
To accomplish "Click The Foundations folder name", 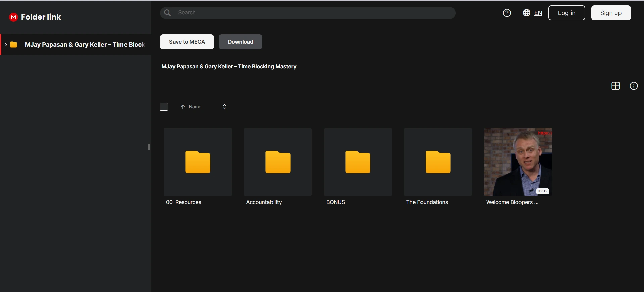I will coord(427,202).
